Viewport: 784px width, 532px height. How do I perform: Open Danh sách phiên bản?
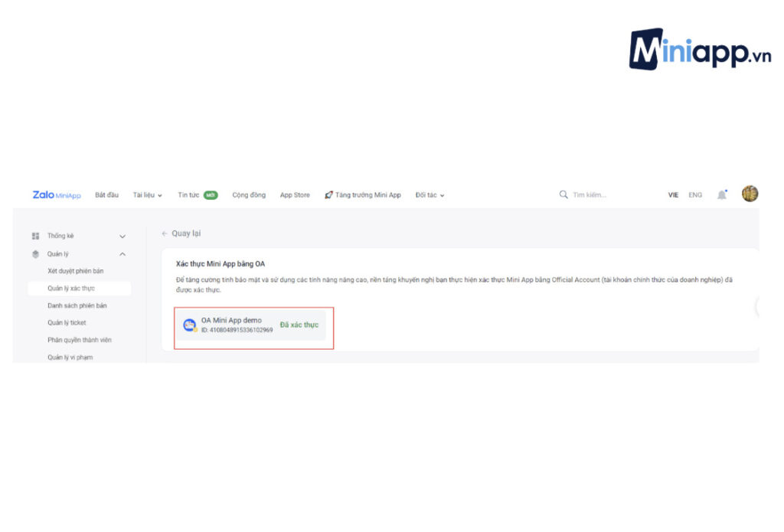pos(77,305)
